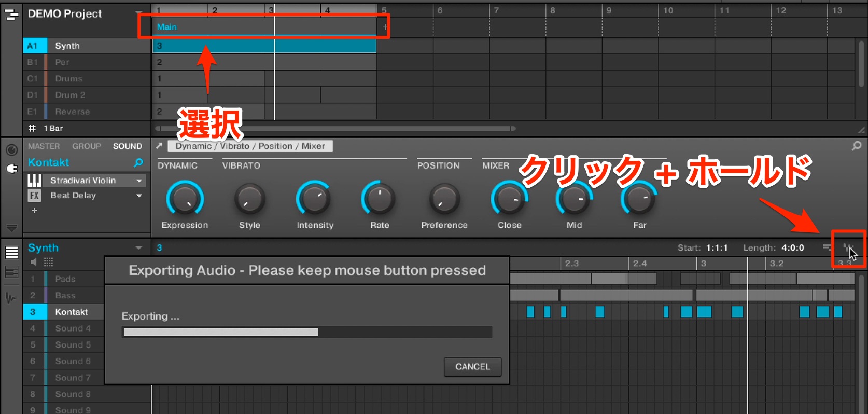Click the Style knob
Image resolution: width=868 pixels, height=414 pixels.
(x=249, y=200)
